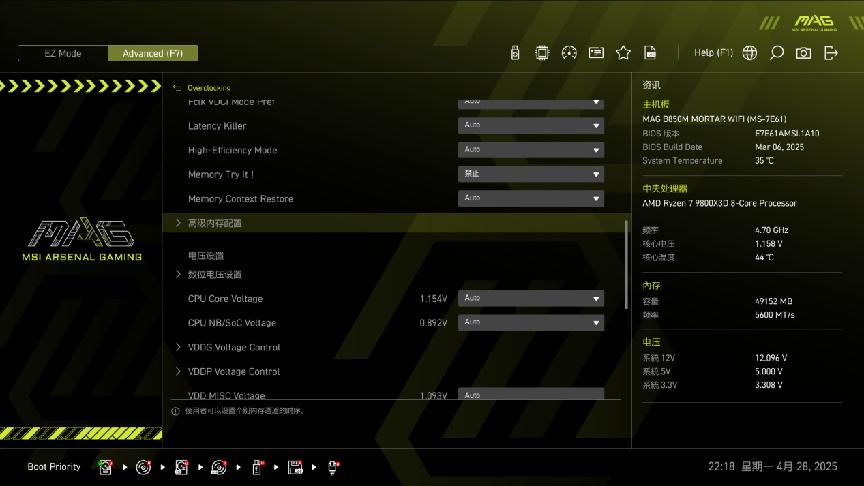The height and width of the screenshot is (486, 864).
Task: Click the System Temperature 35 ℃ value
Action: [764, 161]
